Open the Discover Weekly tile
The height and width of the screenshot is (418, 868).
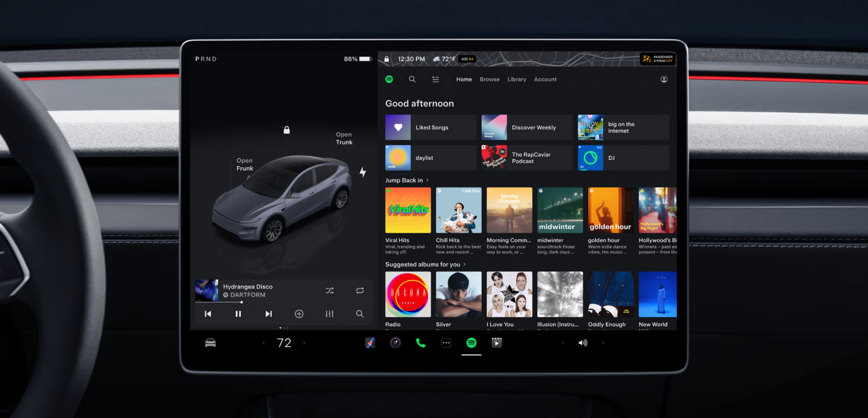click(x=527, y=127)
